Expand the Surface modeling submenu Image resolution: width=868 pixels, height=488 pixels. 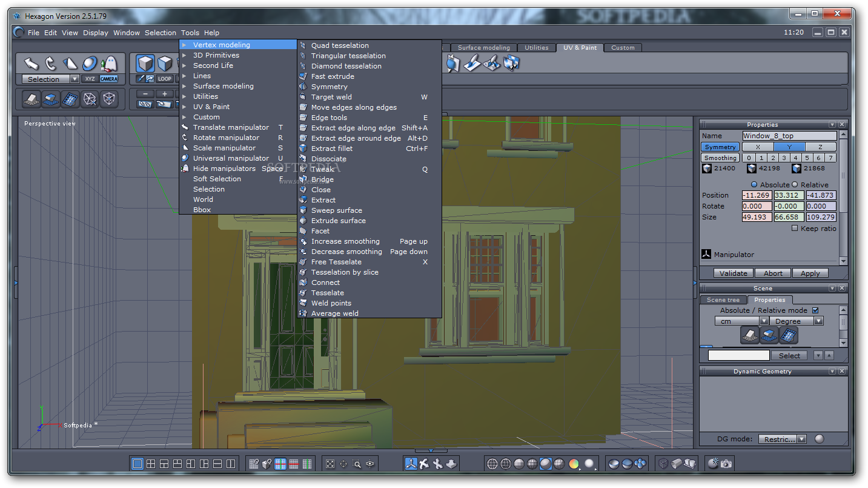[224, 86]
